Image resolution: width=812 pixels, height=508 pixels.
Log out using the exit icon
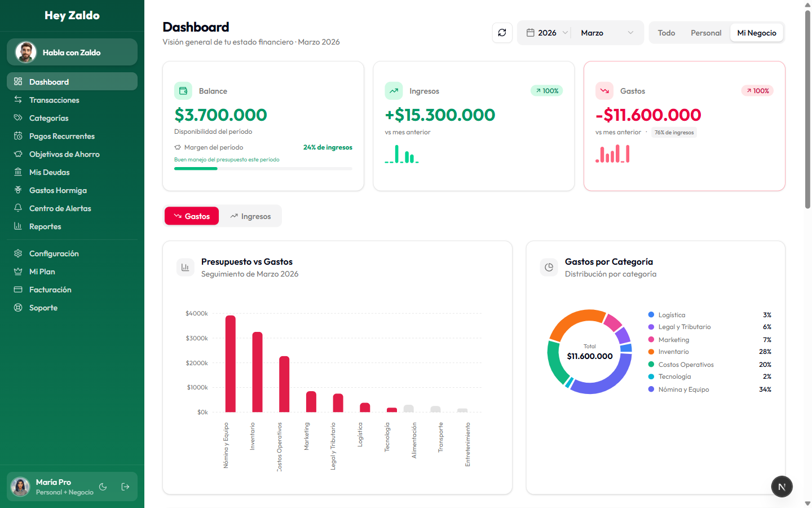coord(124,487)
